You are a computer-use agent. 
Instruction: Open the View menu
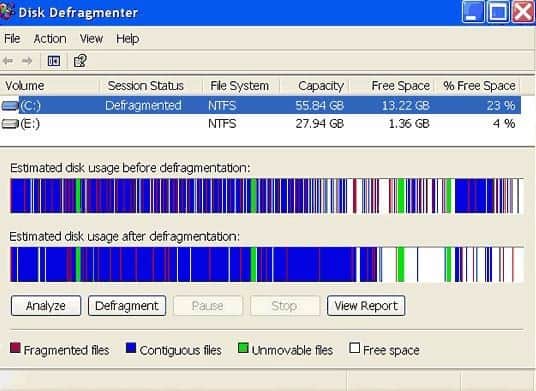click(x=91, y=39)
